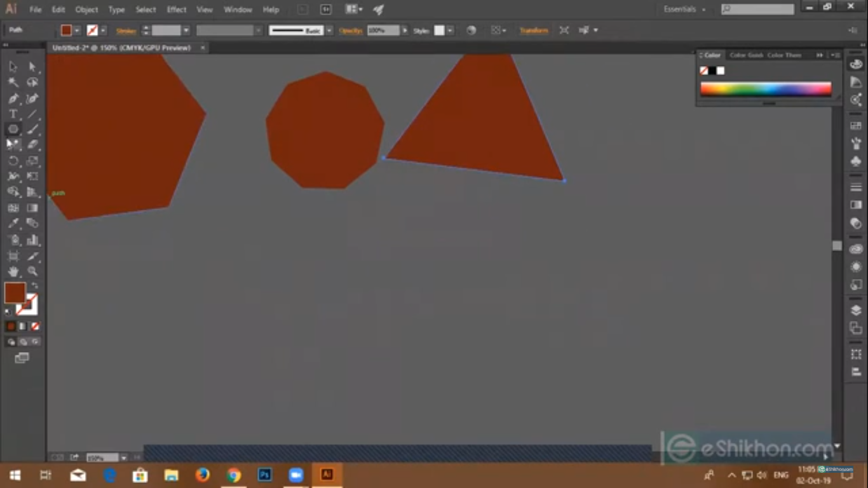Switch to the Color Guide tab
The image size is (868, 488).
(747, 55)
